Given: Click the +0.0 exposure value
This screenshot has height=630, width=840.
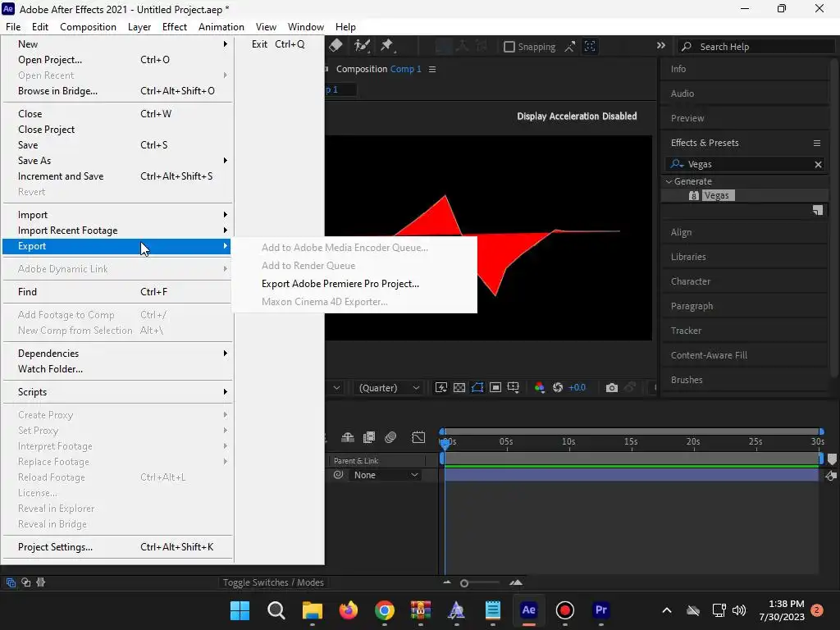Looking at the screenshot, I should (577, 387).
